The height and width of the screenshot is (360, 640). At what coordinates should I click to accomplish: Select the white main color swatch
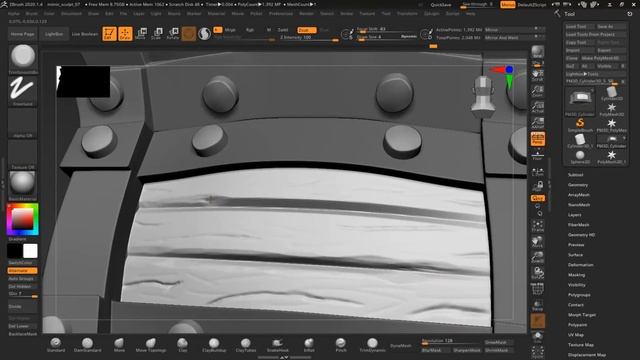pyautogui.click(x=30, y=251)
